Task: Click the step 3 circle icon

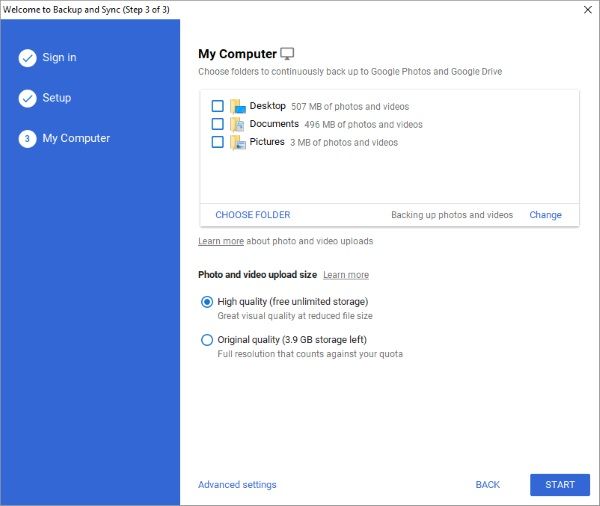Action: click(27, 139)
